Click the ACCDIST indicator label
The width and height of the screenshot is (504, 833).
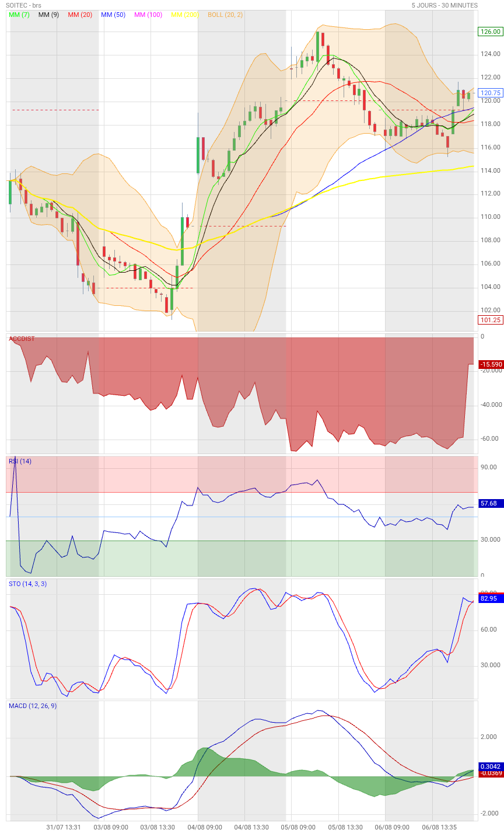pyautogui.click(x=22, y=339)
